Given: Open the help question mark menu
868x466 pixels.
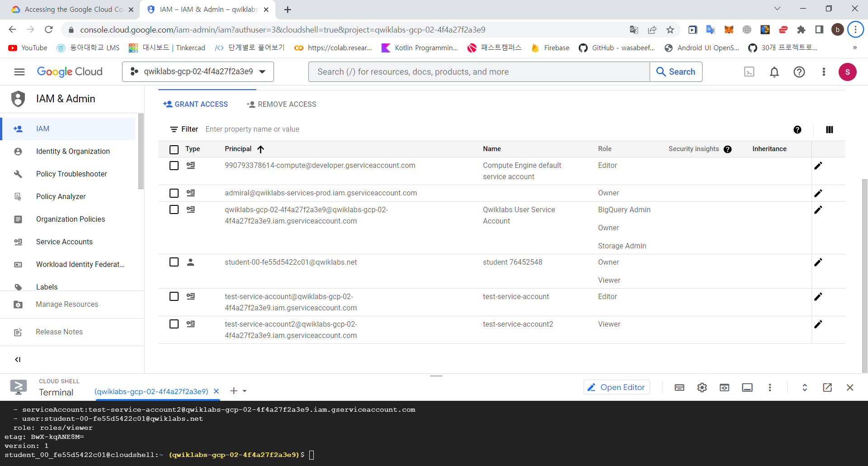Looking at the screenshot, I should point(799,71).
